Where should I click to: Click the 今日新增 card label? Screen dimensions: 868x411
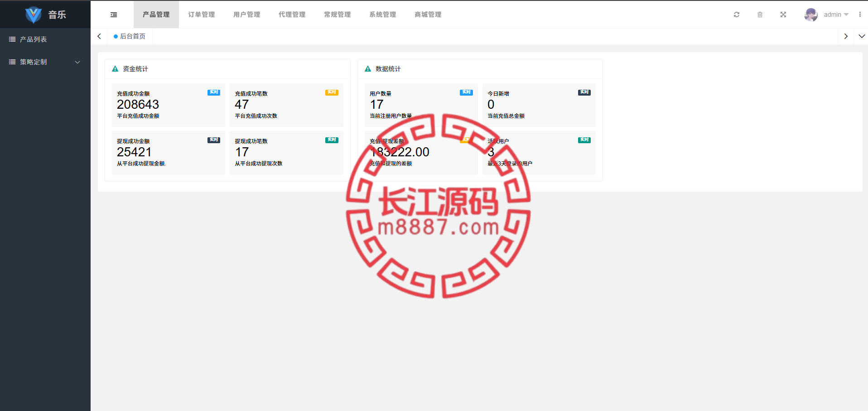498,94
